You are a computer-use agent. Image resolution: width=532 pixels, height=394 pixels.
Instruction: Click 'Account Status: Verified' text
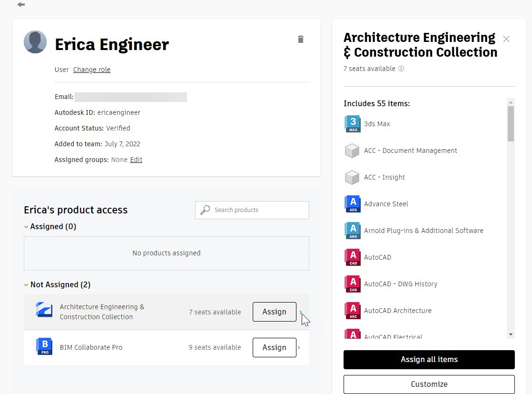click(x=92, y=128)
